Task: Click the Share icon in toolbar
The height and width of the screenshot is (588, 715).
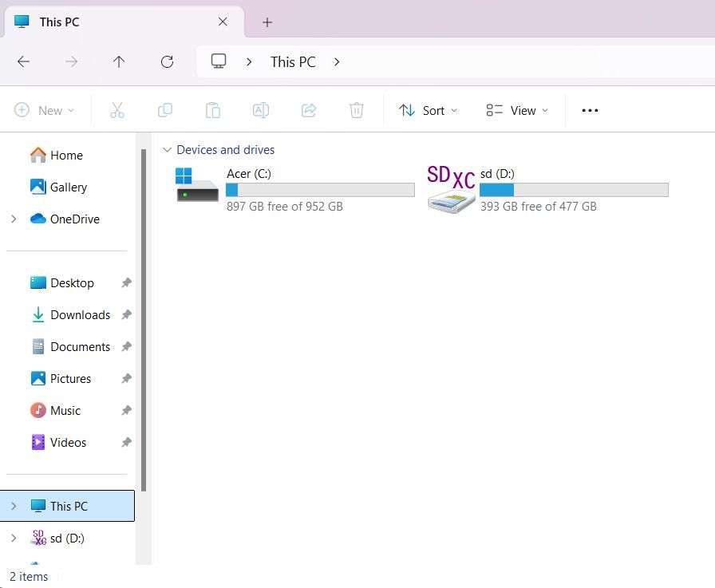Action: pos(309,110)
